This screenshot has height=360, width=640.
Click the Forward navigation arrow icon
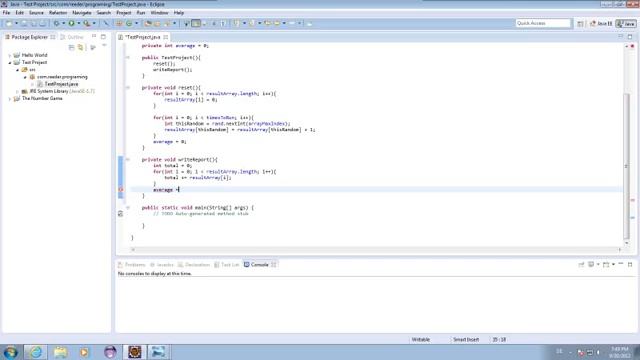292,24
